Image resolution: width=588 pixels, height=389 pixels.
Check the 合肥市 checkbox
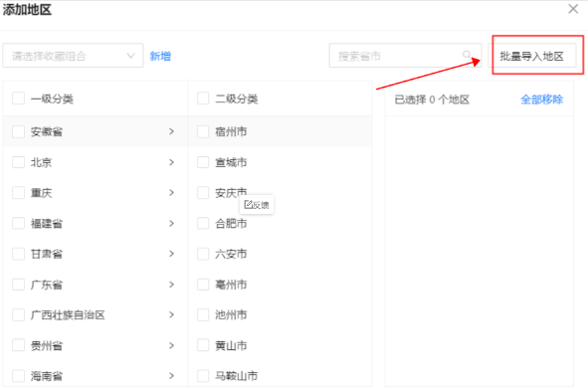(203, 224)
